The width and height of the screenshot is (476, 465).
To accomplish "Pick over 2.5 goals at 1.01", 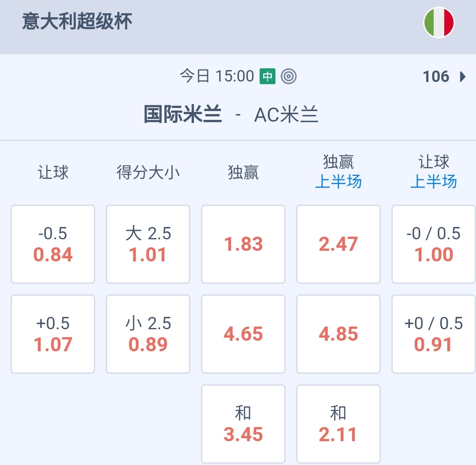I will (x=148, y=244).
